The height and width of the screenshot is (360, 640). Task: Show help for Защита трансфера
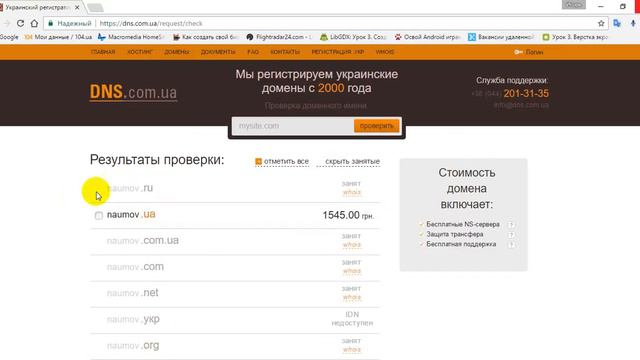[x=511, y=234]
